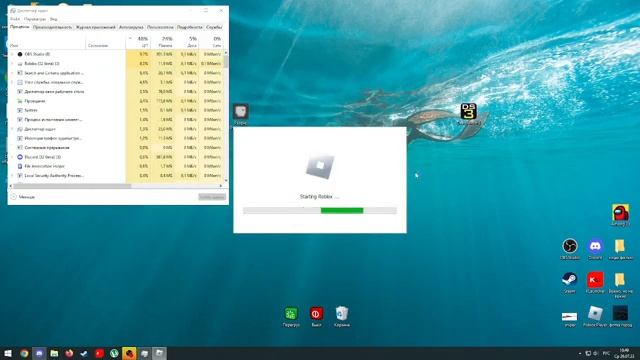
Task: Click the red shutdown desktop shortcut
Action: pyautogui.click(x=316, y=314)
